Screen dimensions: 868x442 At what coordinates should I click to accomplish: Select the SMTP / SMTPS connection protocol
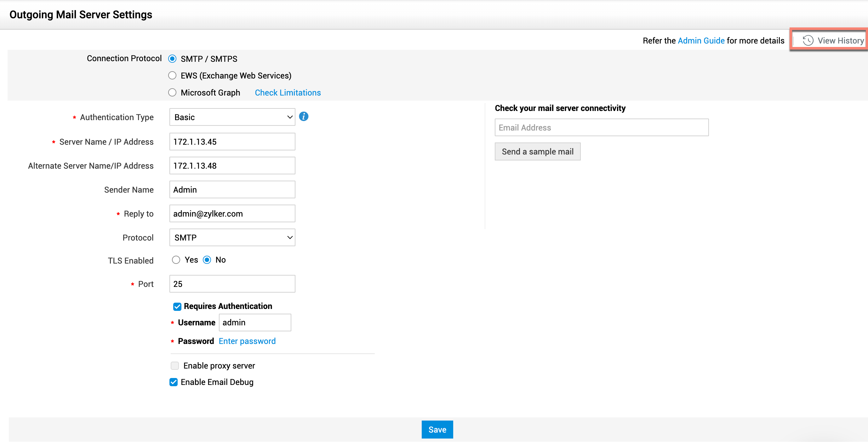pos(172,59)
